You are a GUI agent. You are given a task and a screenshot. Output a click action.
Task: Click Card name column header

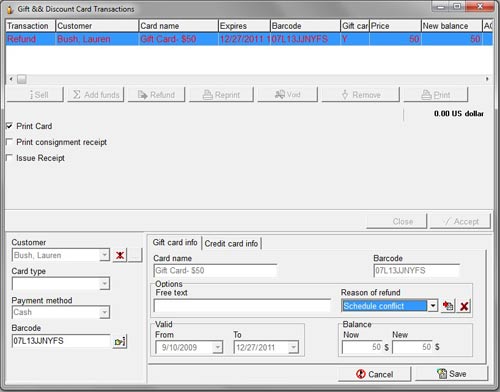(x=178, y=26)
